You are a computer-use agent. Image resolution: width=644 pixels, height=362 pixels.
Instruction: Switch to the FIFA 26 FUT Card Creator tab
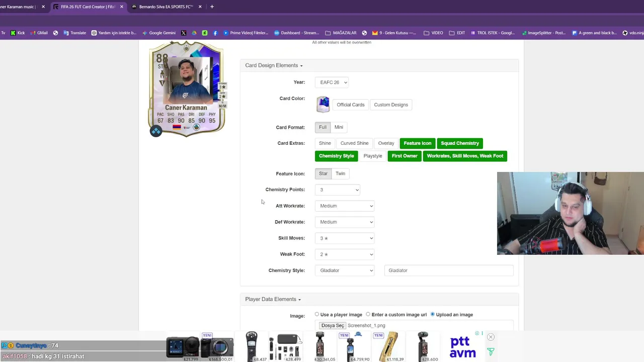click(x=88, y=7)
